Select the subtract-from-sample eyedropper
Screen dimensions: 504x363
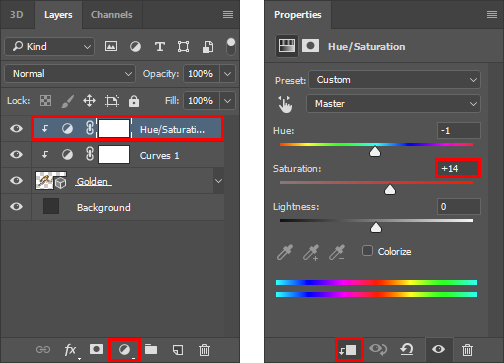[337, 252]
